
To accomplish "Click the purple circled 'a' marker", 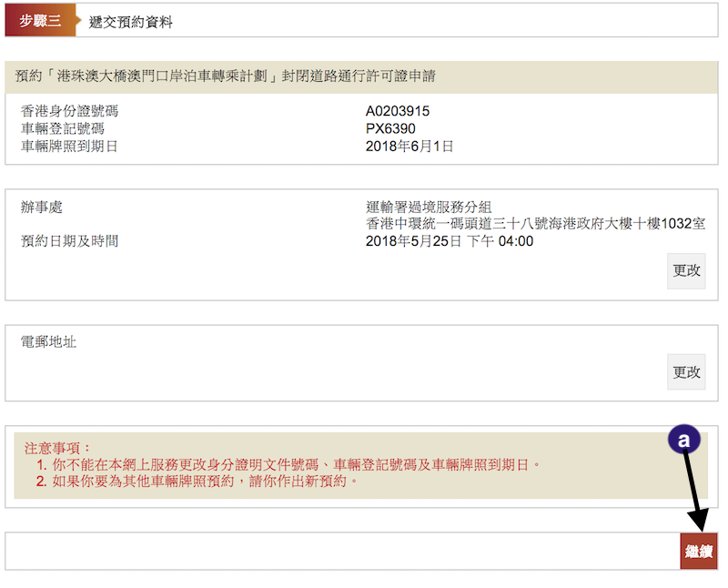I will pyautogui.click(x=685, y=440).
